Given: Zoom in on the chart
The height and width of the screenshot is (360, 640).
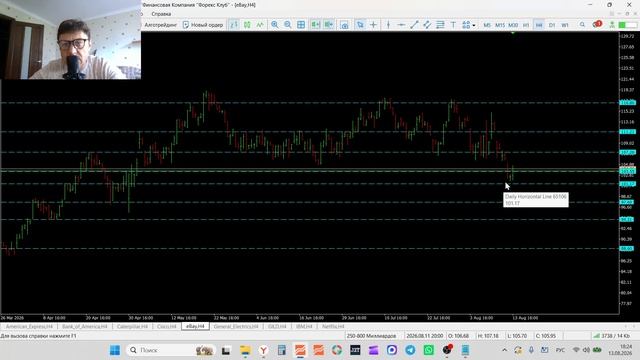Looking at the screenshot, I should click(x=275, y=25).
